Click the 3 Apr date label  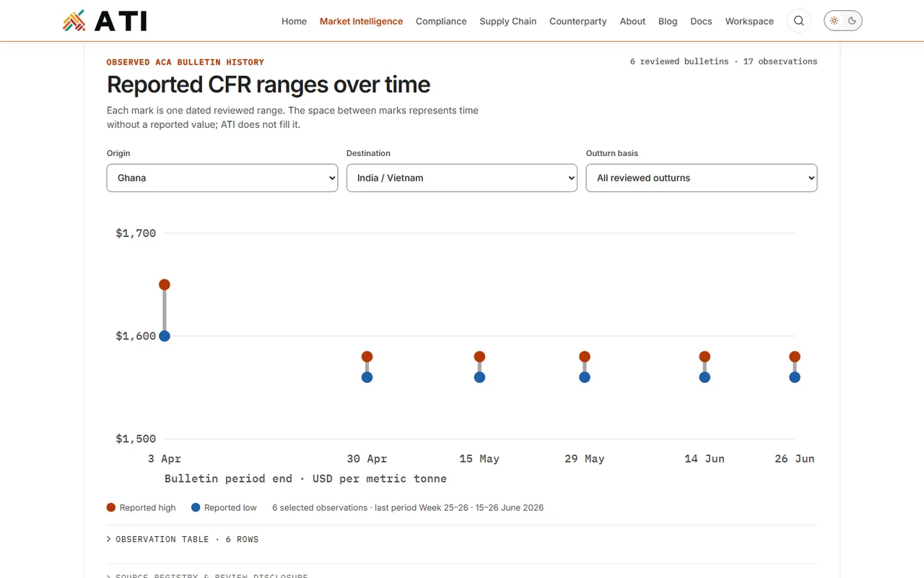(165, 459)
